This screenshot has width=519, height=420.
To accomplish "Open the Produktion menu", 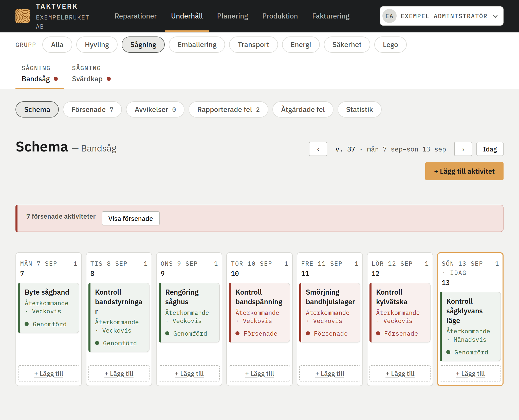I will pyautogui.click(x=280, y=16).
